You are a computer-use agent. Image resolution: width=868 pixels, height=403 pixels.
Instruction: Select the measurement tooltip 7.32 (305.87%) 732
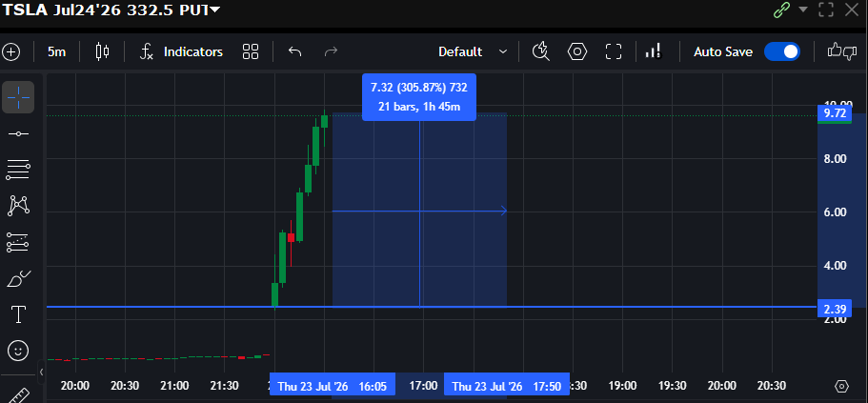[x=419, y=97]
